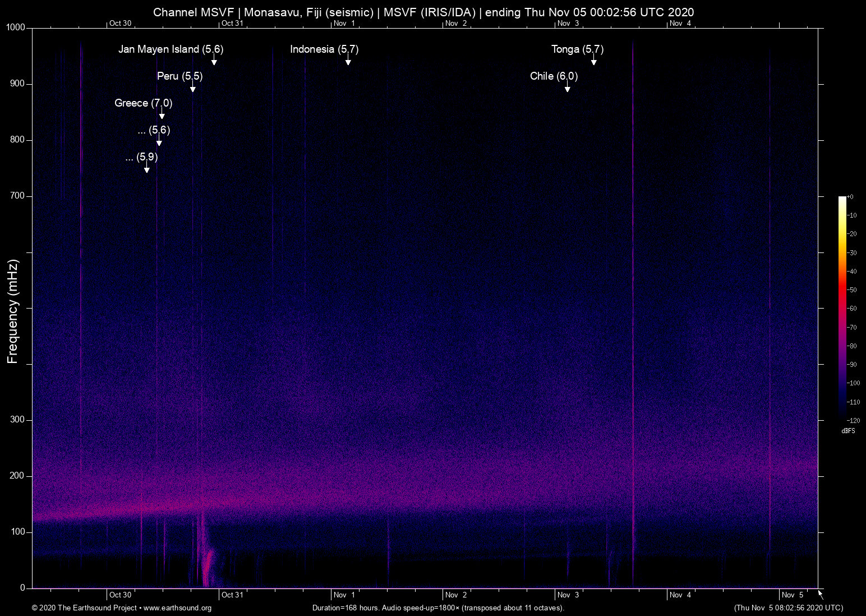Click the Nov 2 date on top axis
The image size is (866, 616).
455,23
